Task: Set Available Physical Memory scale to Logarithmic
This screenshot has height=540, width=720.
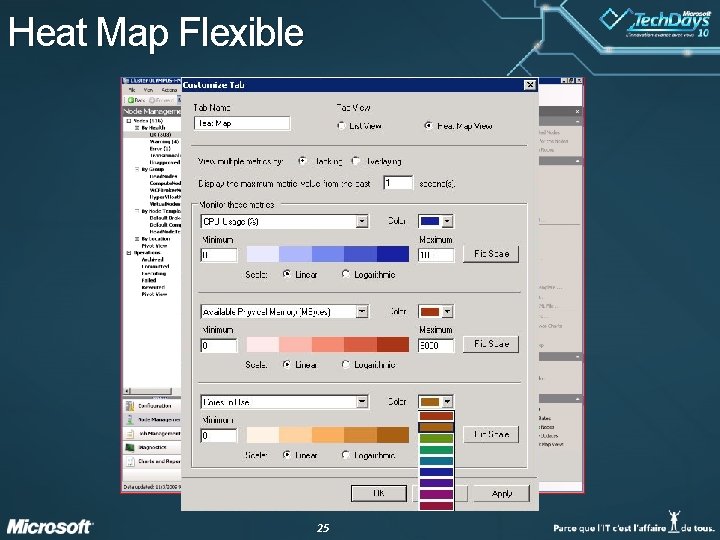Action: (345, 365)
